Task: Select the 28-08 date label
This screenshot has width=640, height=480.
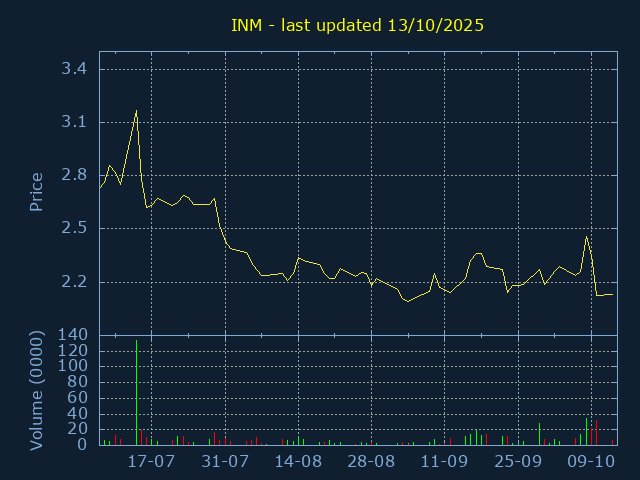Action: 371,462
